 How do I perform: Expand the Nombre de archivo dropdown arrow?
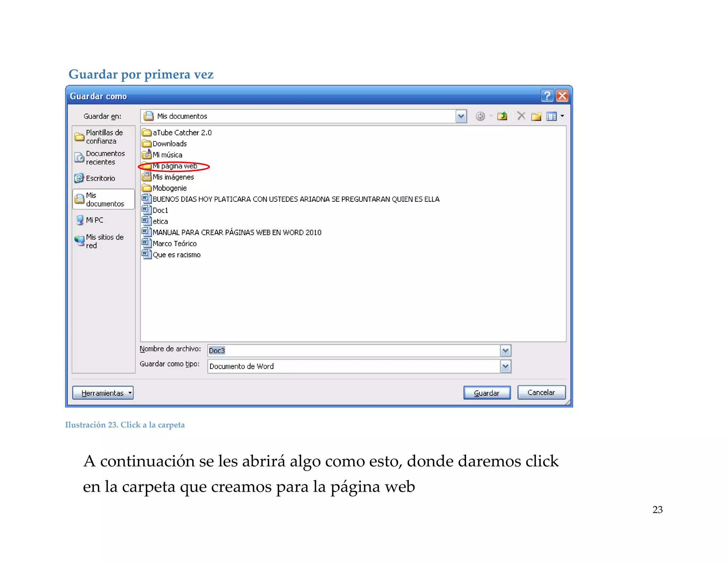505,351
